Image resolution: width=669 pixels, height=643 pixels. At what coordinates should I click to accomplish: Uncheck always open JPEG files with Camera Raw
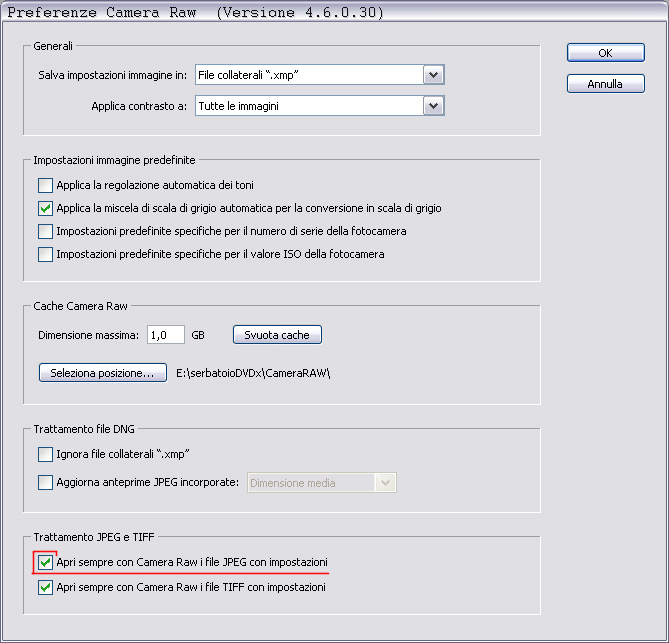click(45, 563)
